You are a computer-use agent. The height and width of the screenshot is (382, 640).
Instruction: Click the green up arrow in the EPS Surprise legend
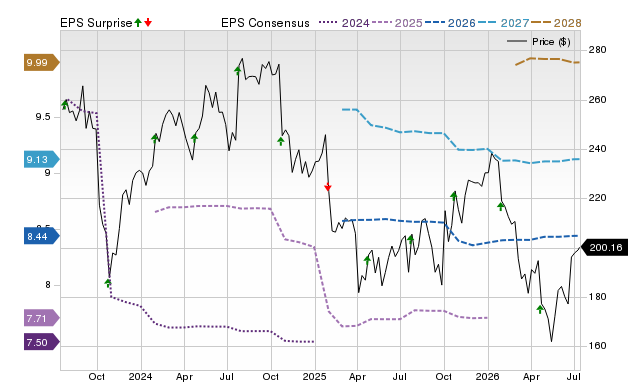[x=138, y=22]
